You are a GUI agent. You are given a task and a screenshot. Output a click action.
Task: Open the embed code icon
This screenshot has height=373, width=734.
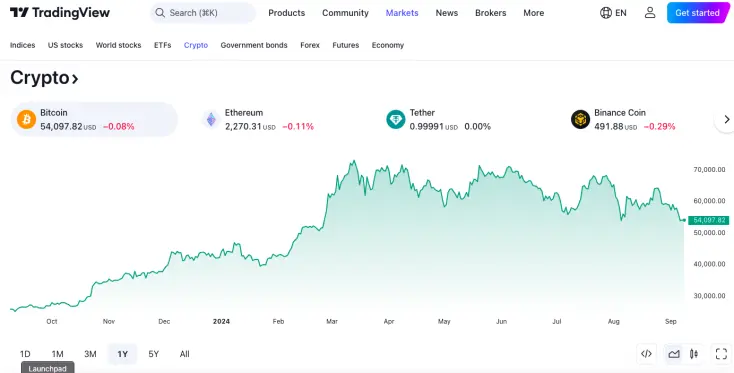[x=646, y=354]
